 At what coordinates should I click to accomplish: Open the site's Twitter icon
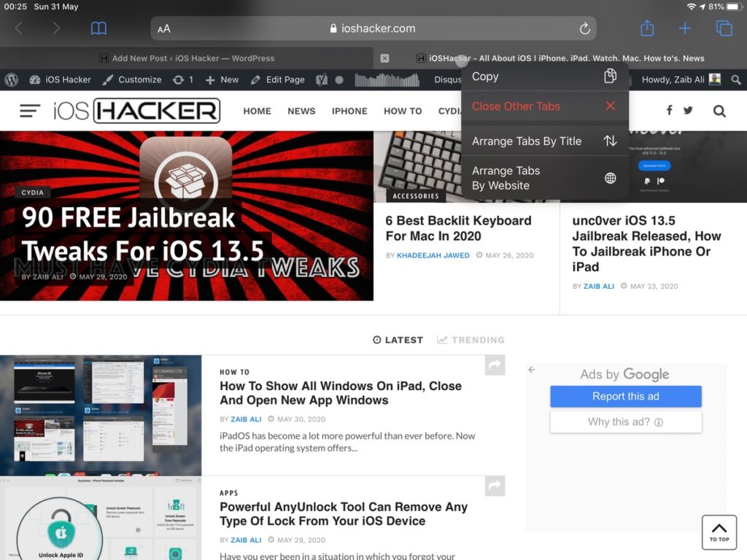pos(688,111)
